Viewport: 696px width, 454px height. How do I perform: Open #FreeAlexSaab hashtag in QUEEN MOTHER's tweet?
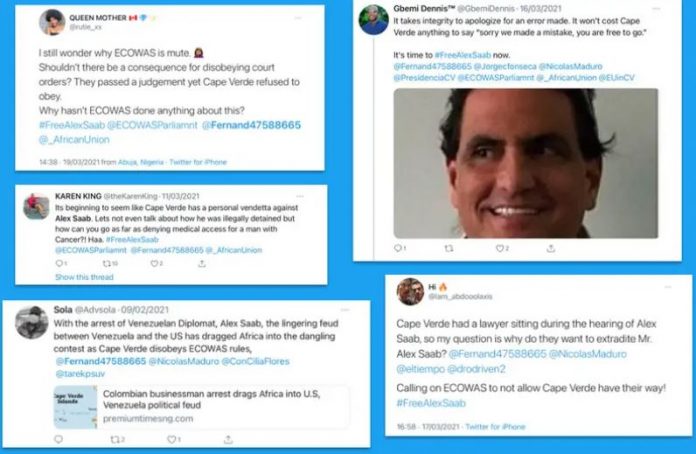point(72,125)
